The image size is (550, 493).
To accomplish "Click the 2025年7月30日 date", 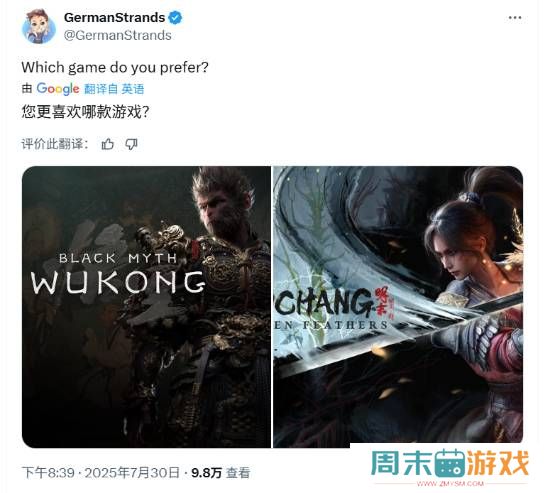I will click(x=132, y=473).
